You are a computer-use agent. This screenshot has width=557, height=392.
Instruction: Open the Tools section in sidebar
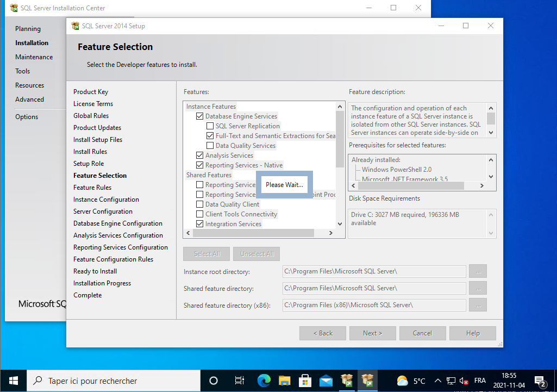click(23, 71)
